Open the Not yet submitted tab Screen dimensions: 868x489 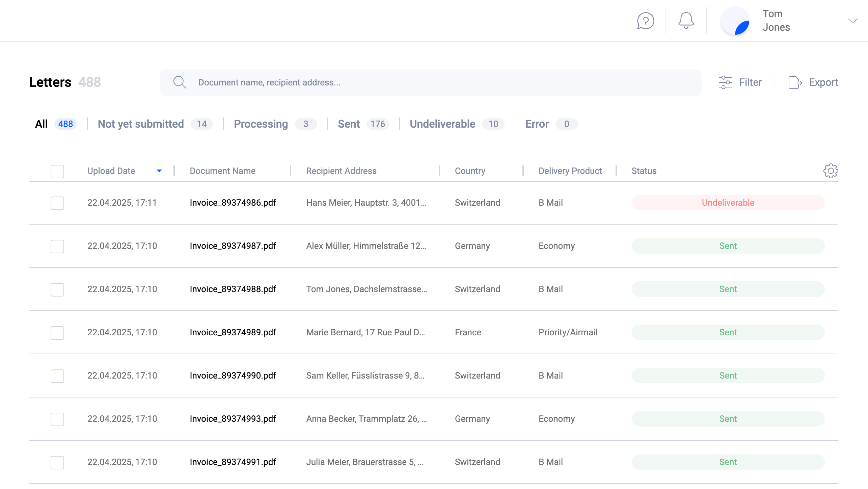141,124
